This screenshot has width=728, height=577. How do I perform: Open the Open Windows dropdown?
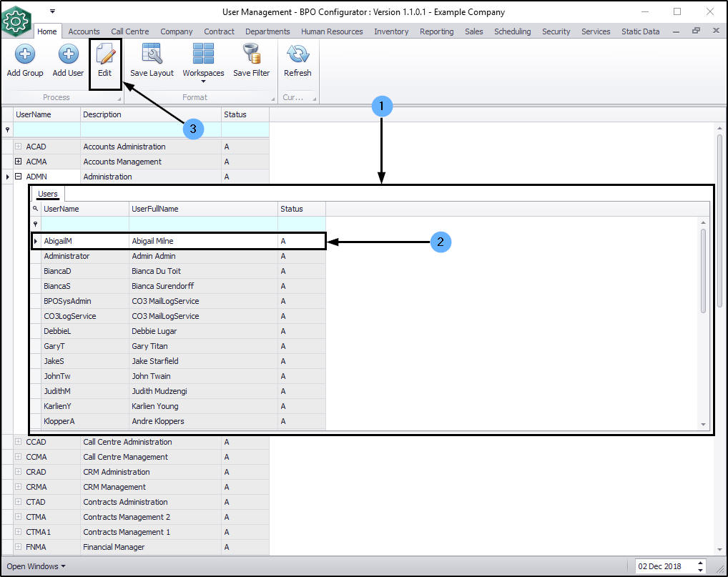[x=36, y=566]
